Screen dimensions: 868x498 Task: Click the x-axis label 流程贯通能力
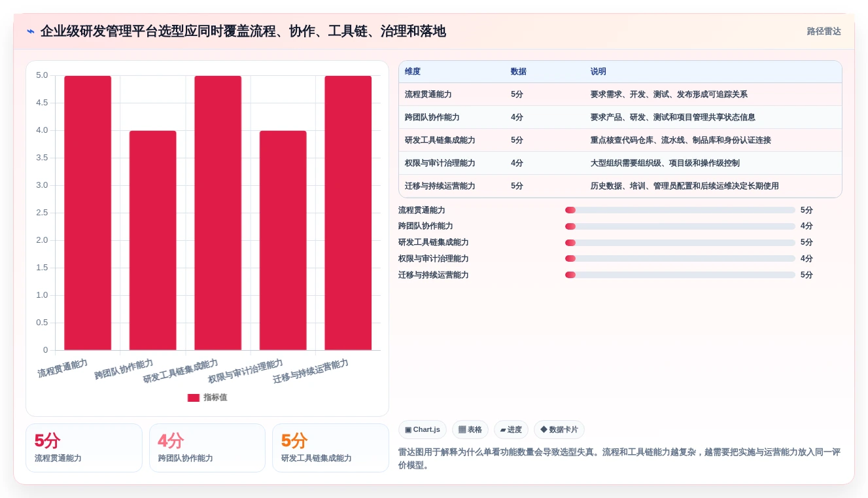[63, 368]
